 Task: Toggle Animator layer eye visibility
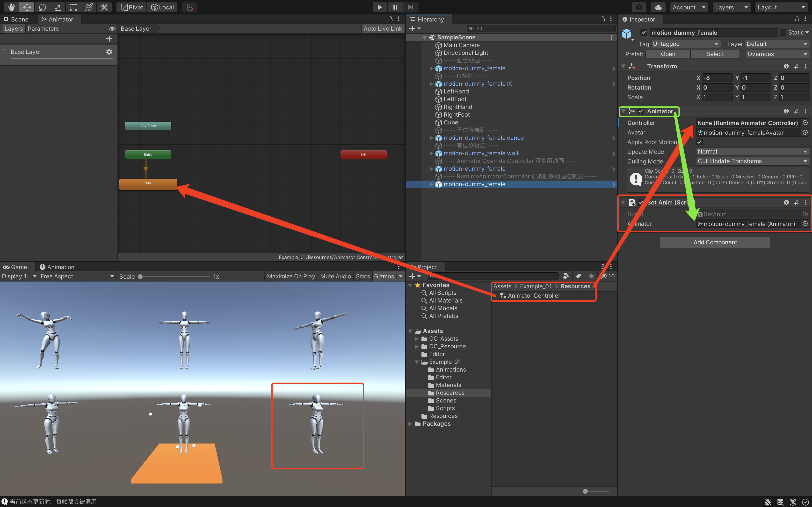(x=112, y=28)
